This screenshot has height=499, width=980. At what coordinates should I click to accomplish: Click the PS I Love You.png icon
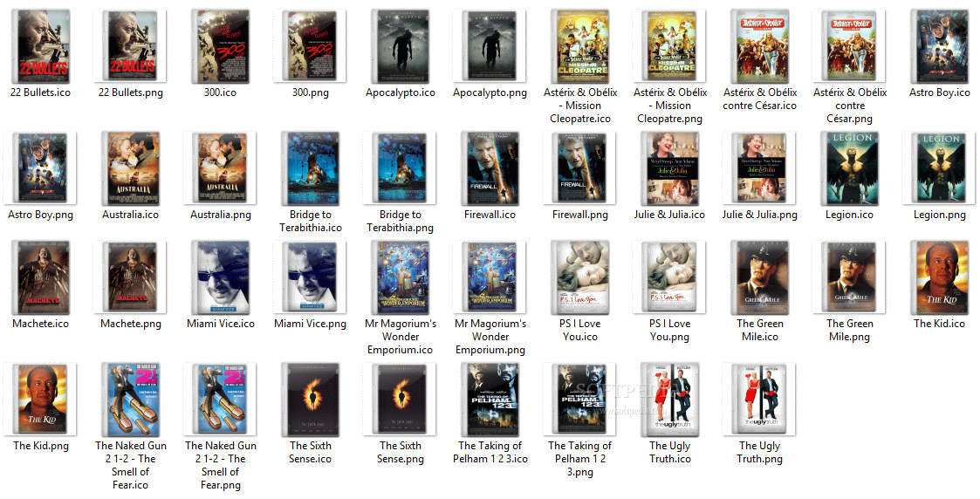[x=670, y=277]
